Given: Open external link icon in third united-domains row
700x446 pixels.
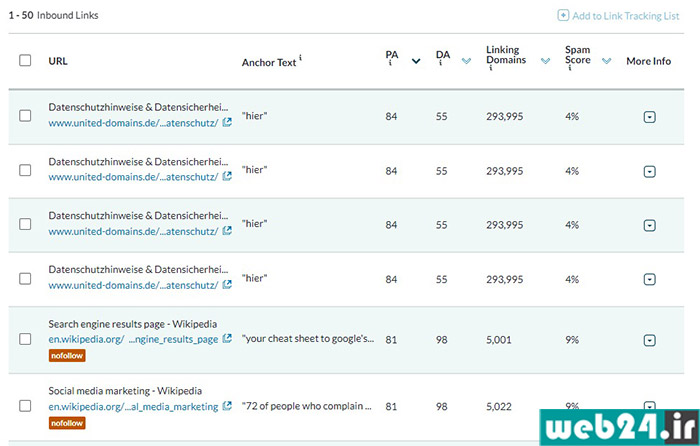Looking at the screenshot, I should tap(227, 230).
